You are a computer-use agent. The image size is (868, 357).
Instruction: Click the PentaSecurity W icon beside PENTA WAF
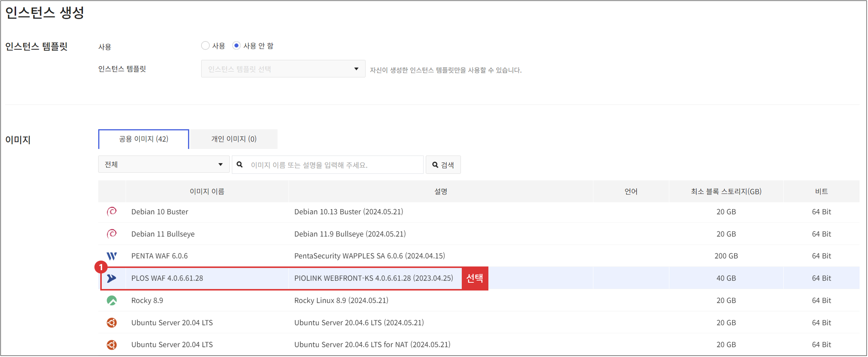pyautogui.click(x=112, y=256)
